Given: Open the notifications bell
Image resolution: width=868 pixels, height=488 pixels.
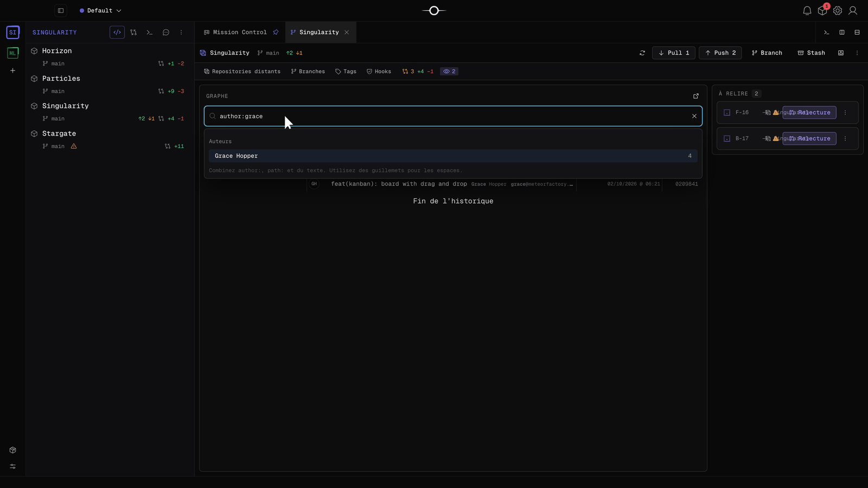Looking at the screenshot, I should coord(807,10).
